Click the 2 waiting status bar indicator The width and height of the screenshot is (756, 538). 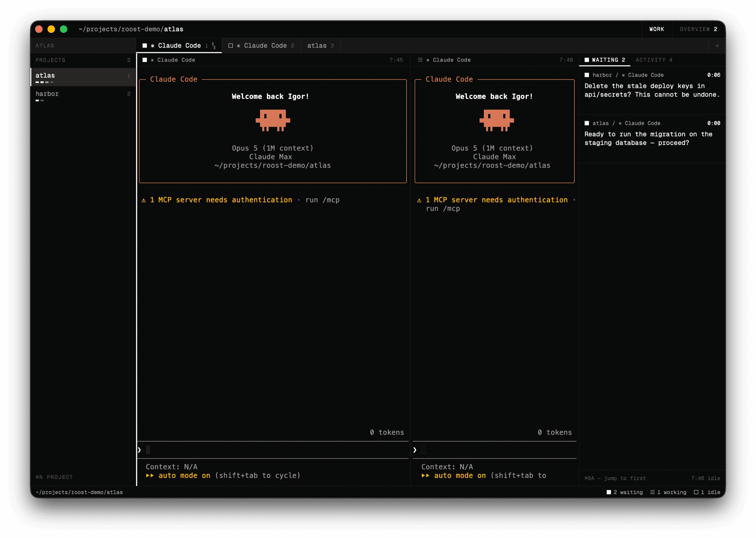click(x=624, y=492)
